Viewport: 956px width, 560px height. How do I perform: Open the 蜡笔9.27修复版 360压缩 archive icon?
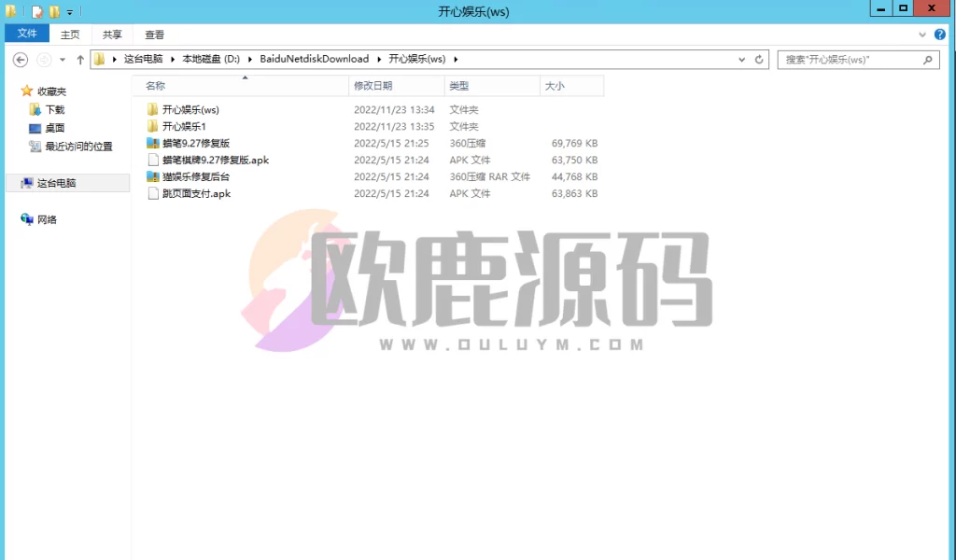152,143
